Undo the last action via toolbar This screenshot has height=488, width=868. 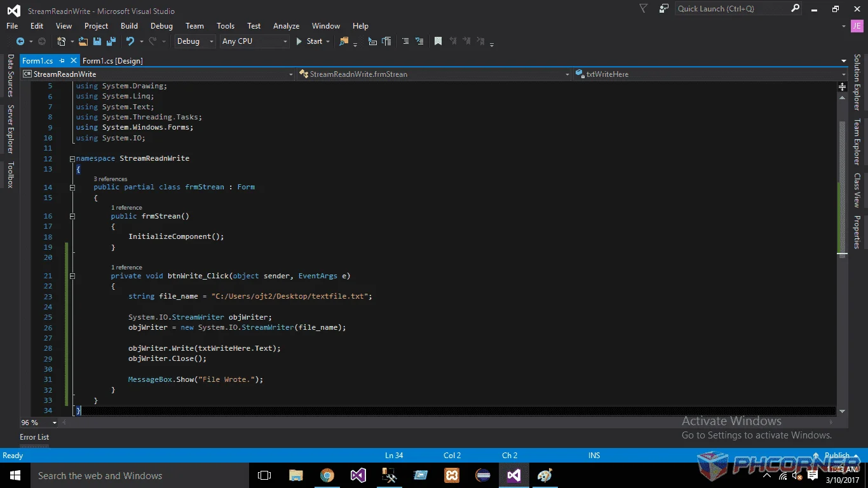[x=130, y=41]
